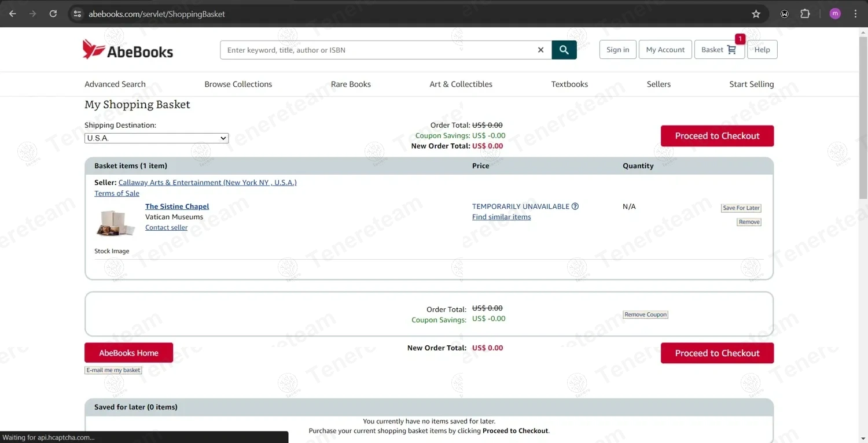868x443 pixels.
Task: Click top Proceed to Checkout button
Action: coord(717,136)
